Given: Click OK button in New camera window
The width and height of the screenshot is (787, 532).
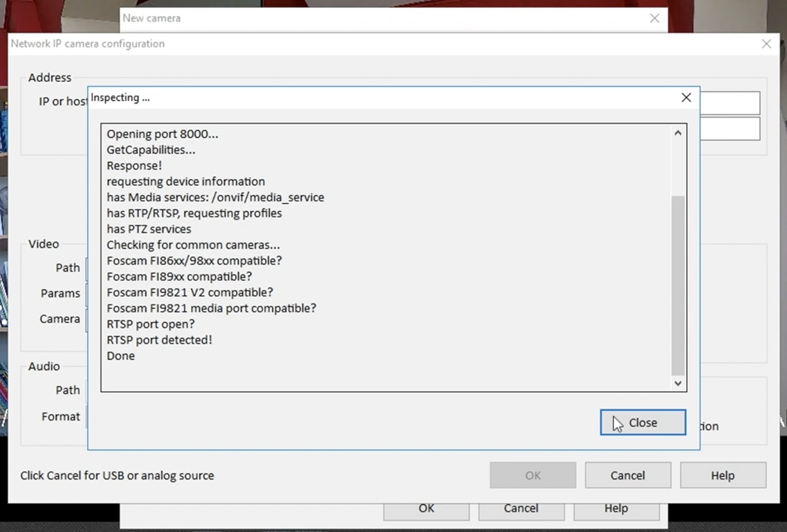Looking at the screenshot, I should point(426,511).
